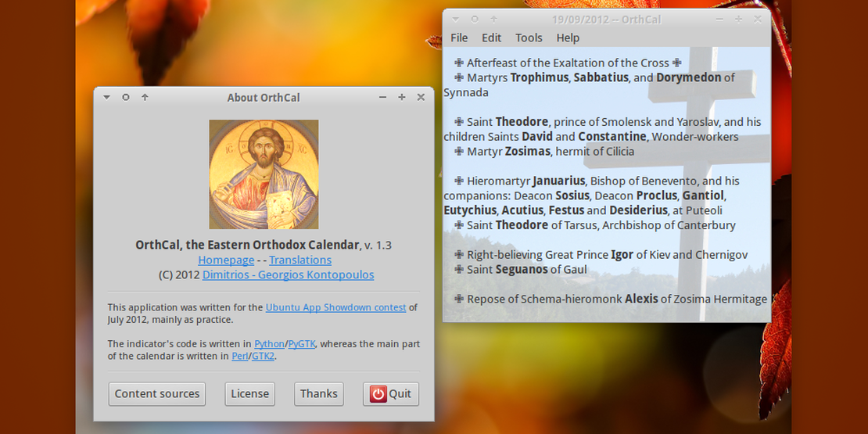Click the up-arrow shade icon in About OrthCal titlebar
Screen dimensions: 868x434
point(145,97)
